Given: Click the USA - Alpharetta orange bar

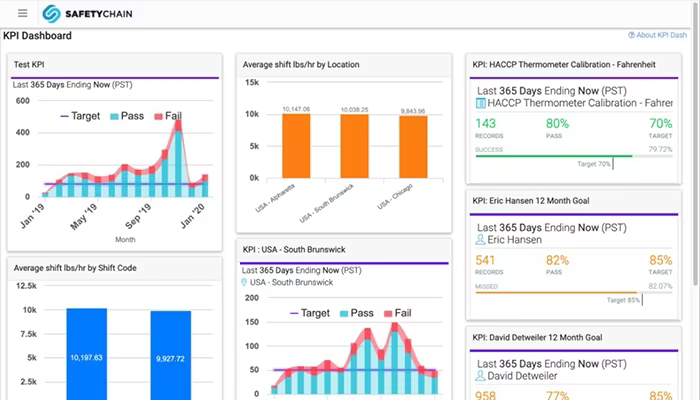Looking at the screenshot, I should coord(296,146).
